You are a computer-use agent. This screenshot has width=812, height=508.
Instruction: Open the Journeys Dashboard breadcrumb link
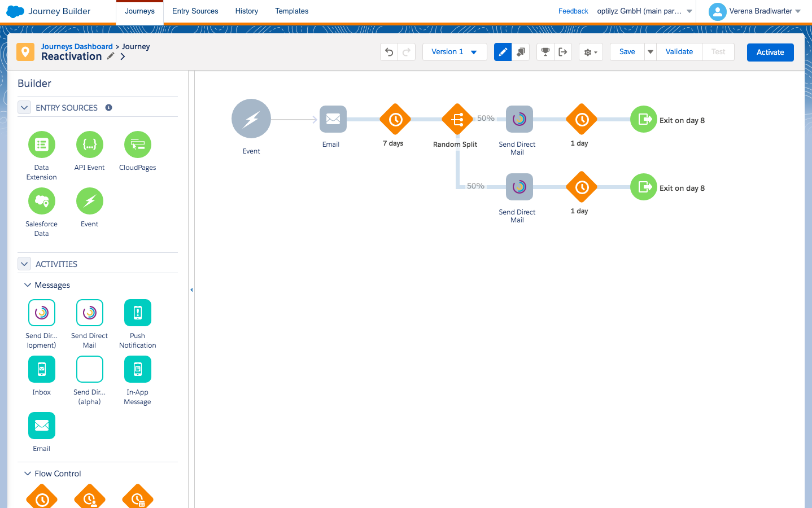(77, 46)
